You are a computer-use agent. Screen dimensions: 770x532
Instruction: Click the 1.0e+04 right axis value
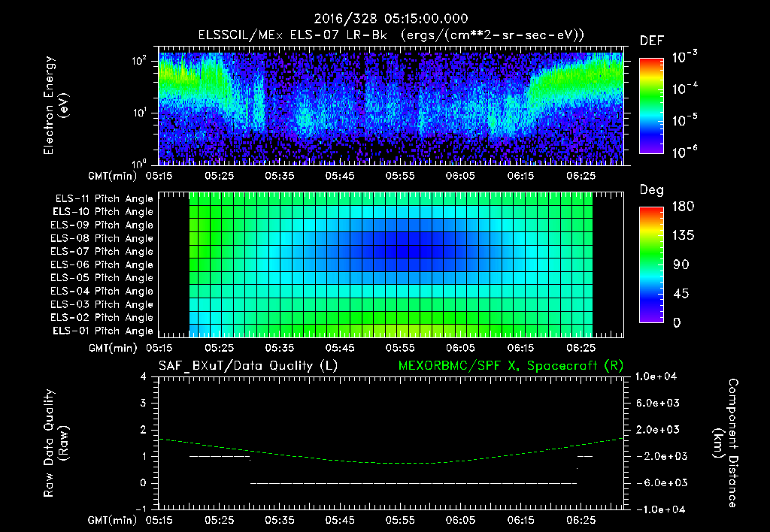(656, 376)
